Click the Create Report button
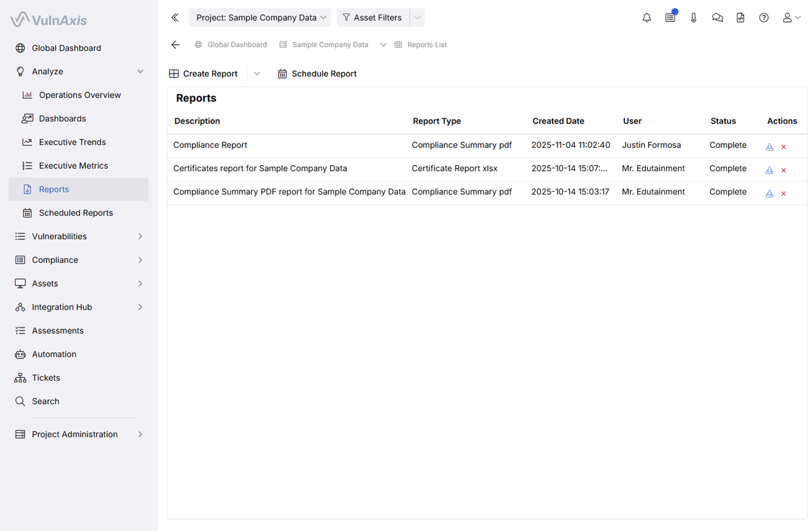 pos(204,74)
